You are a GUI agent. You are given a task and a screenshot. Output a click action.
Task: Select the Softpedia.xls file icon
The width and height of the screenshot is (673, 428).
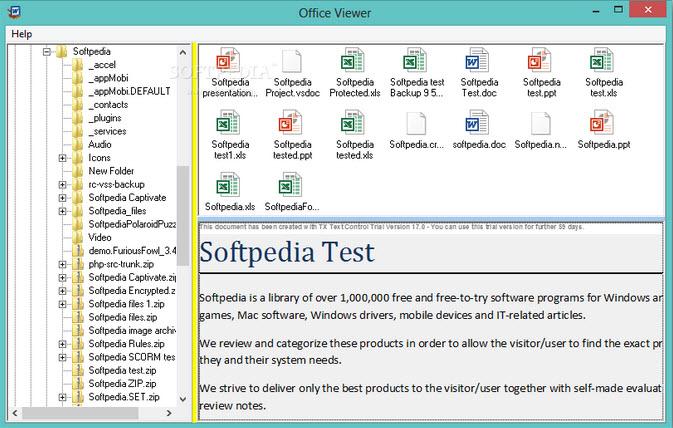click(x=227, y=185)
